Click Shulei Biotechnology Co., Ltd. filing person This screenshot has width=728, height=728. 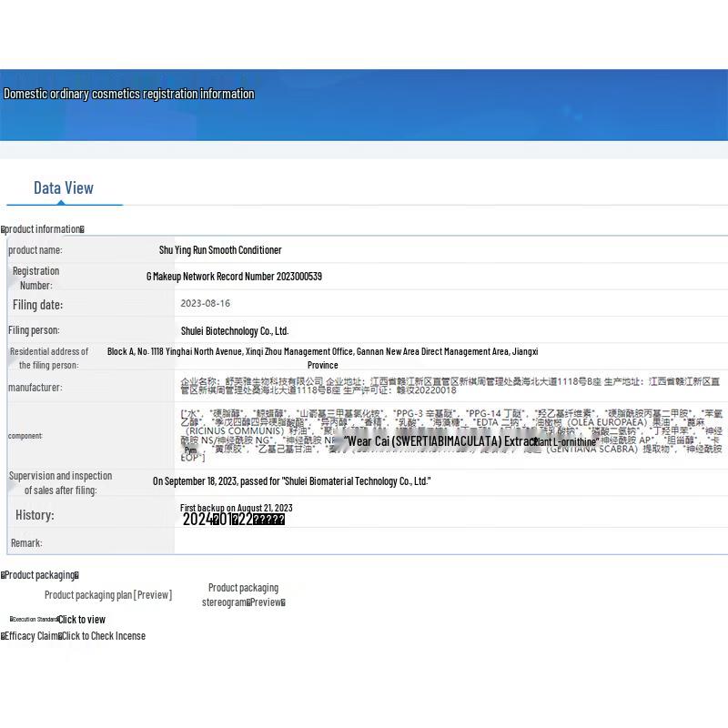pos(235,331)
